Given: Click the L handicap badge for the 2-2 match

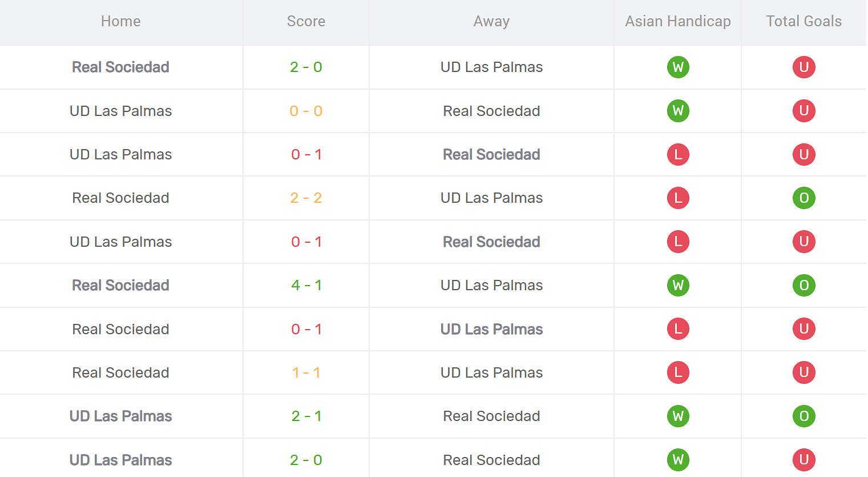Looking at the screenshot, I should point(678,198).
